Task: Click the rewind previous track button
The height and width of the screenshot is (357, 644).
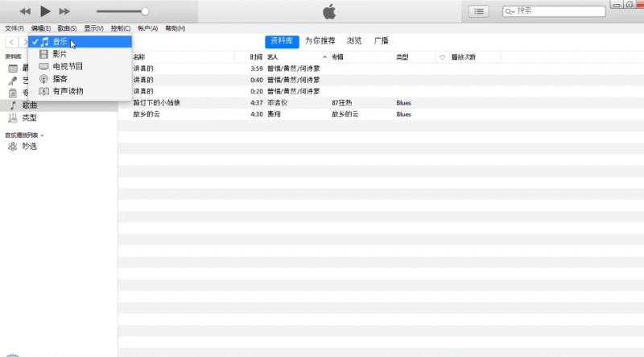Action: 25,11
